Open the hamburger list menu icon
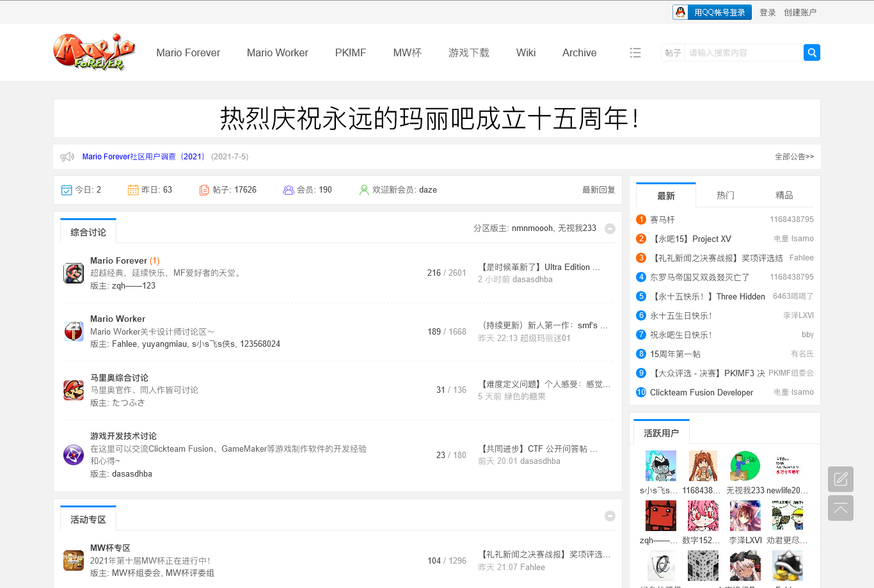Image resolution: width=874 pixels, height=588 pixels. pos(635,52)
